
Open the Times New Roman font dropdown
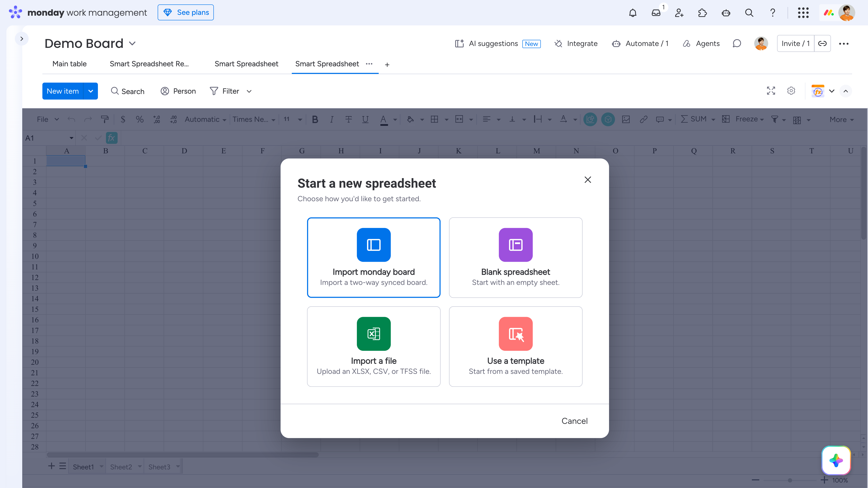pos(254,119)
